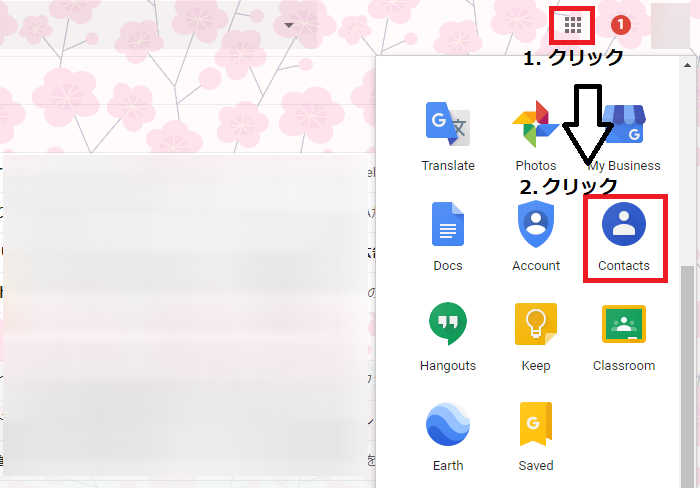Launch Google Photos app
This screenshot has height=488, width=700.
pos(536,136)
